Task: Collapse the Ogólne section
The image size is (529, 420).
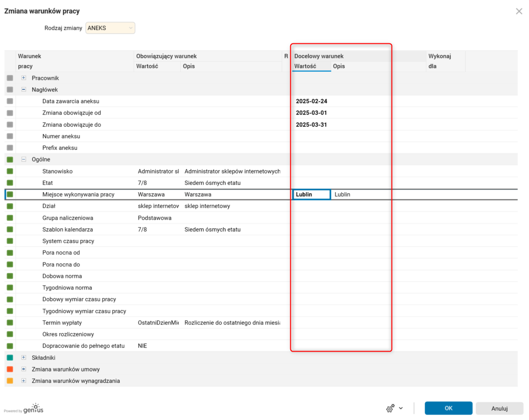Action: click(x=24, y=159)
